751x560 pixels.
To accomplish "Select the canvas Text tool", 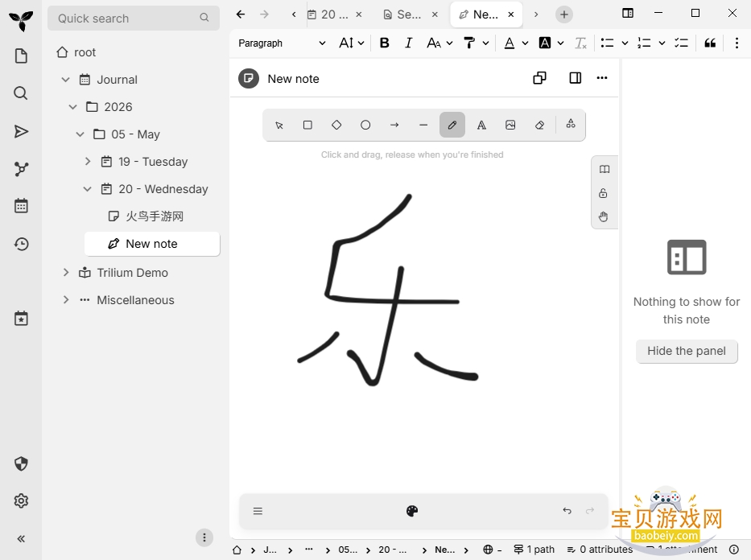I will coord(481,126).
